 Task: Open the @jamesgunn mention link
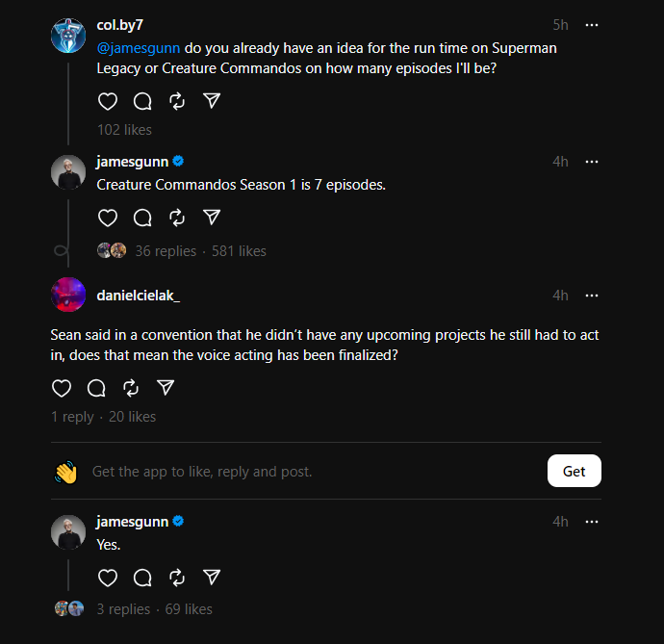(x=139, y=47)
